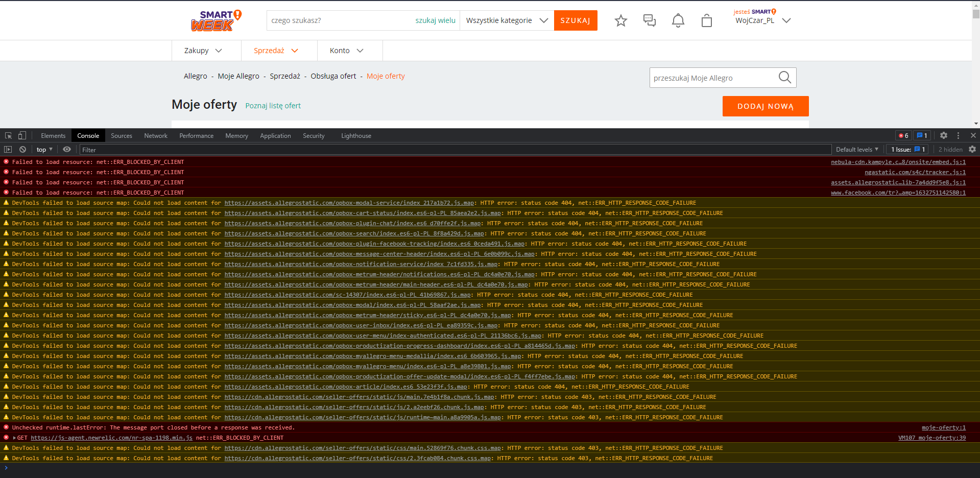Open DevTools settings gear

point(943,136)
